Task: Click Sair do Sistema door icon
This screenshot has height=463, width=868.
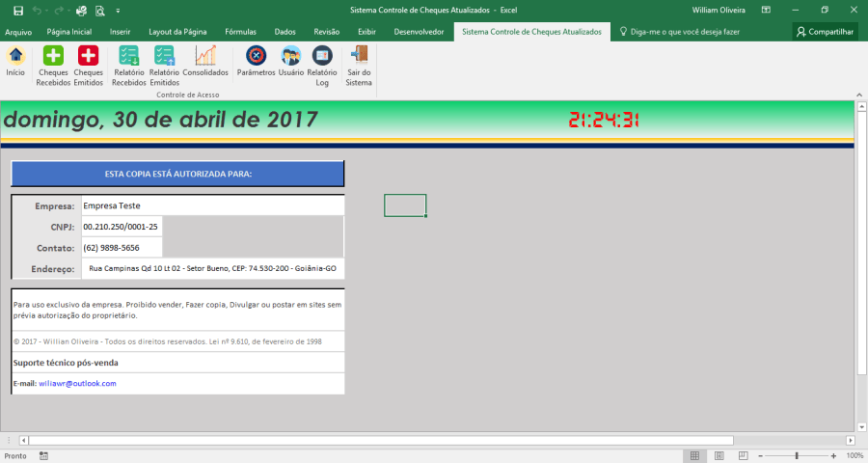Action: point(359,55)
